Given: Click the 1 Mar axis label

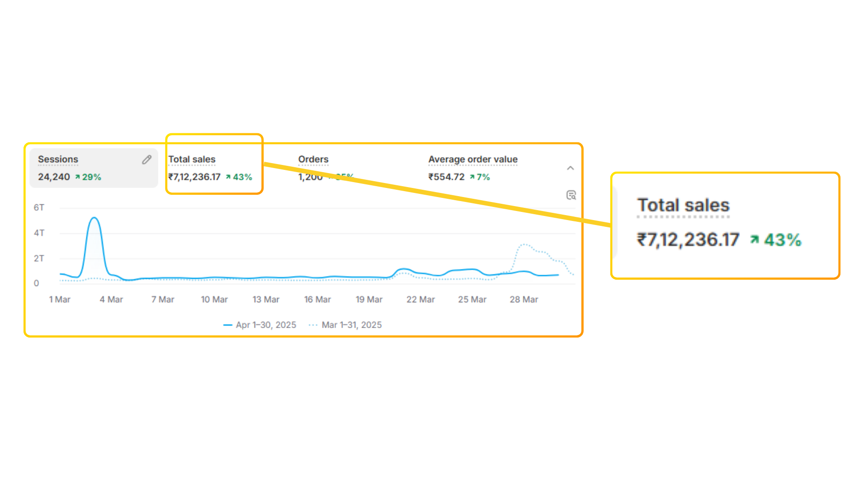Looking at the screenshot, I should click(60, 300).
